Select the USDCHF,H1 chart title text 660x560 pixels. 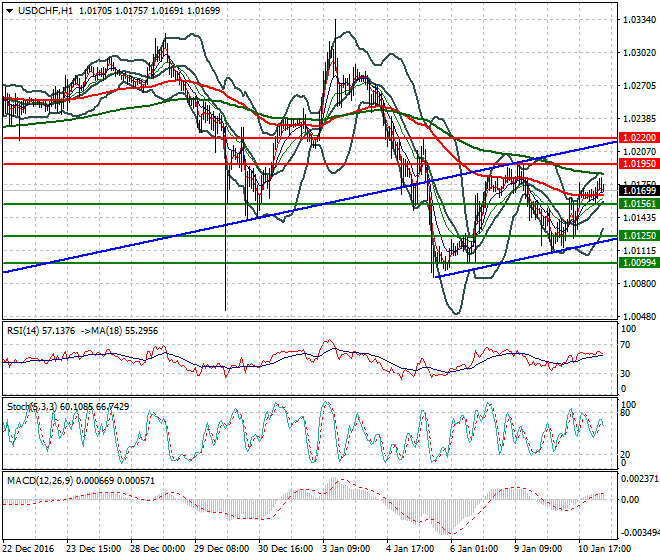point(45,11)
